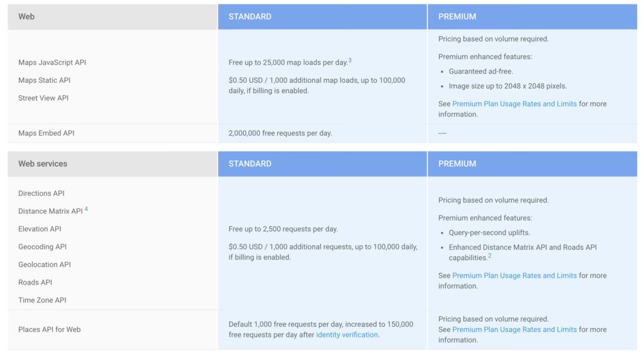Screen dimensions: 644x355
Task: Click the Geocoding API label
Action: coord(42,247)
